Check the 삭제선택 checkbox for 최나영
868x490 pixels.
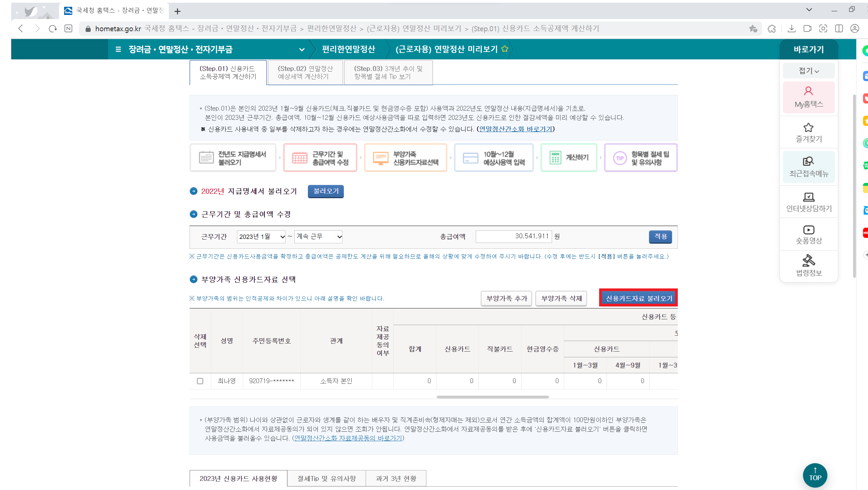(x=200, y=381)
